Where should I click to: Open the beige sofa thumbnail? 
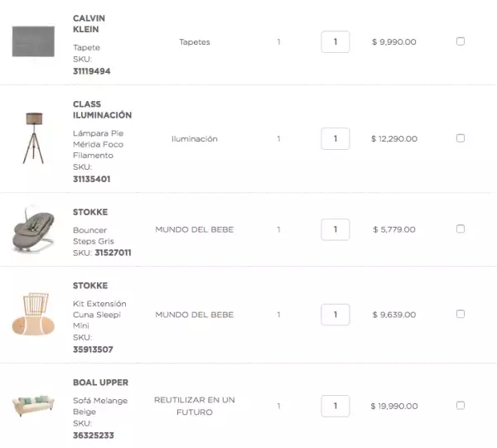tap(33, 406)
